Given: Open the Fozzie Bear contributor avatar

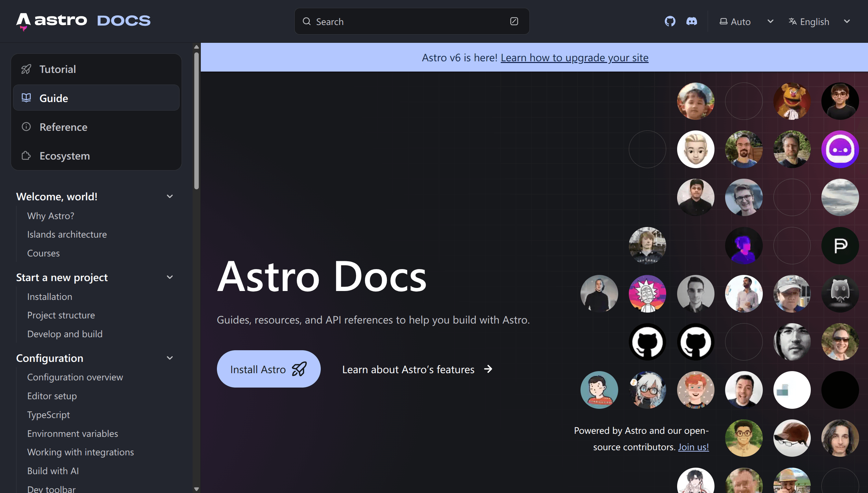Looking at the screenshot, I should click(x=792, y=101).
